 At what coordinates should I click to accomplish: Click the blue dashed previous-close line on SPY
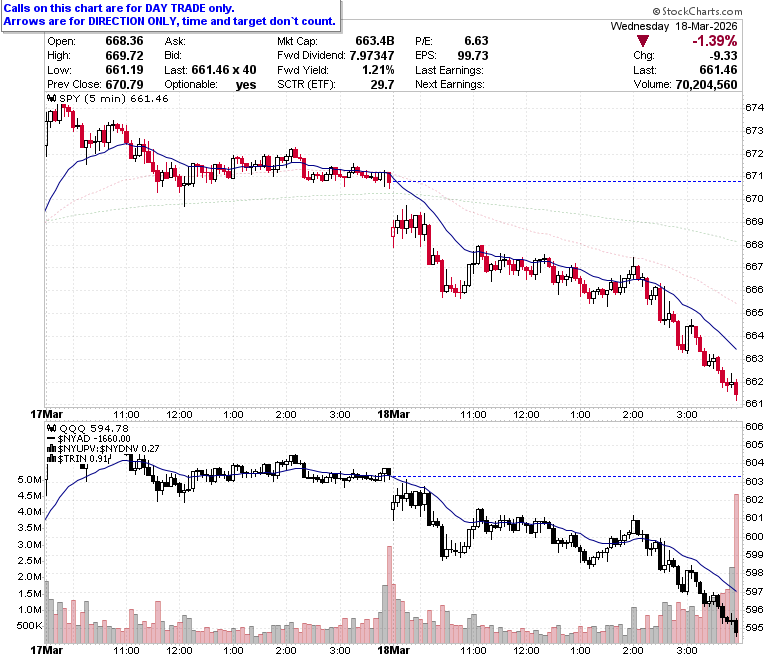pos(567,182)
